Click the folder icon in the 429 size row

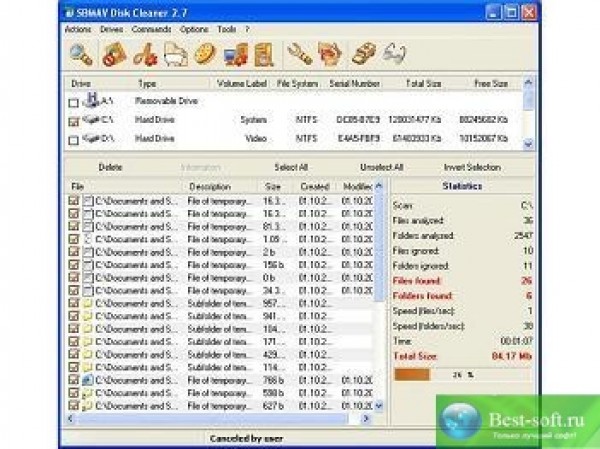point(88,354)
